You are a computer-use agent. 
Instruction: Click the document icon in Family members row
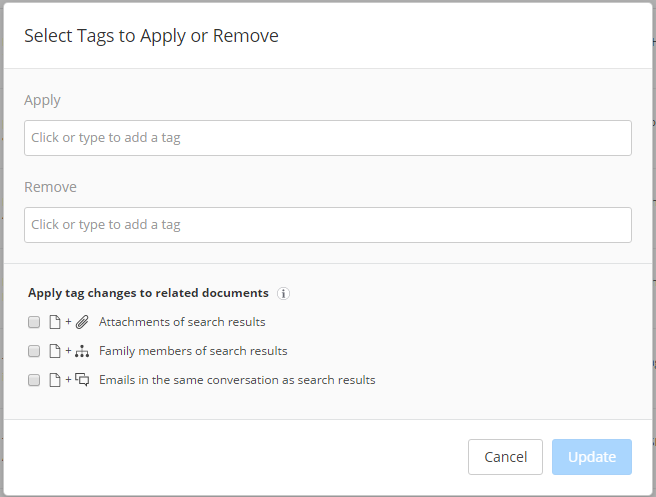click(x=55, y=351)
